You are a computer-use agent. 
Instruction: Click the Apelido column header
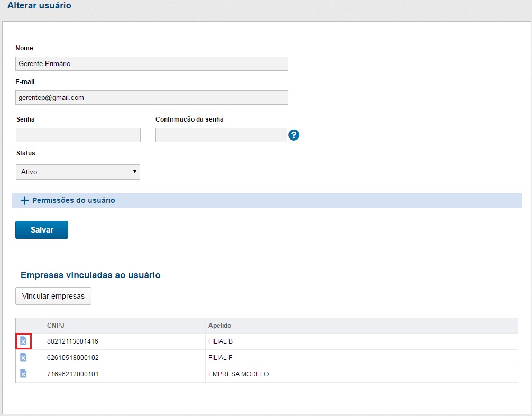click(219, 326)
